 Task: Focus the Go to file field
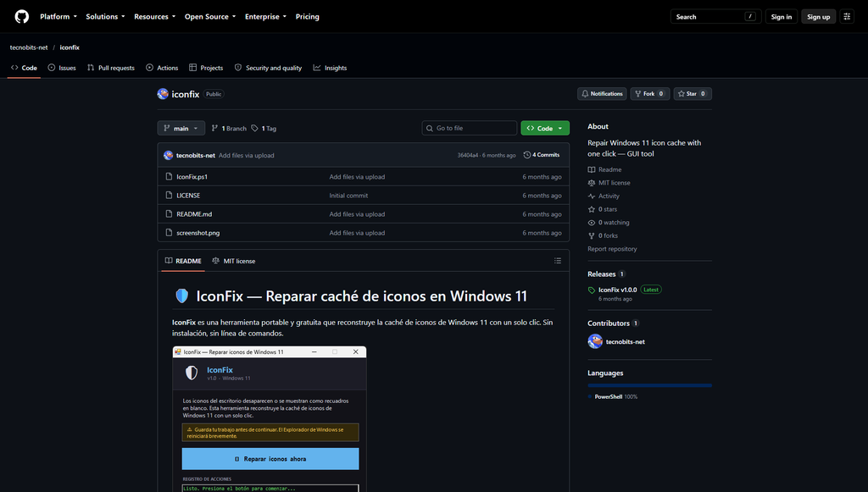tap(470, 128)
